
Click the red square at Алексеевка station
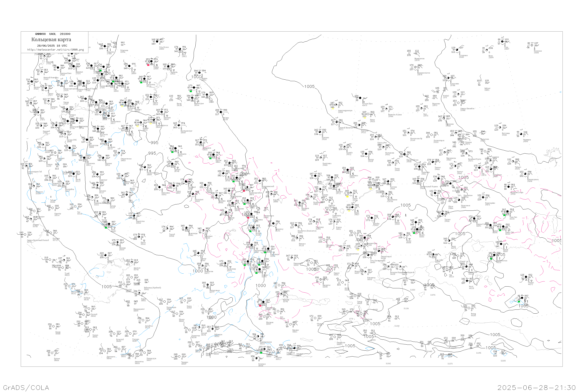(x=248, y=218)
